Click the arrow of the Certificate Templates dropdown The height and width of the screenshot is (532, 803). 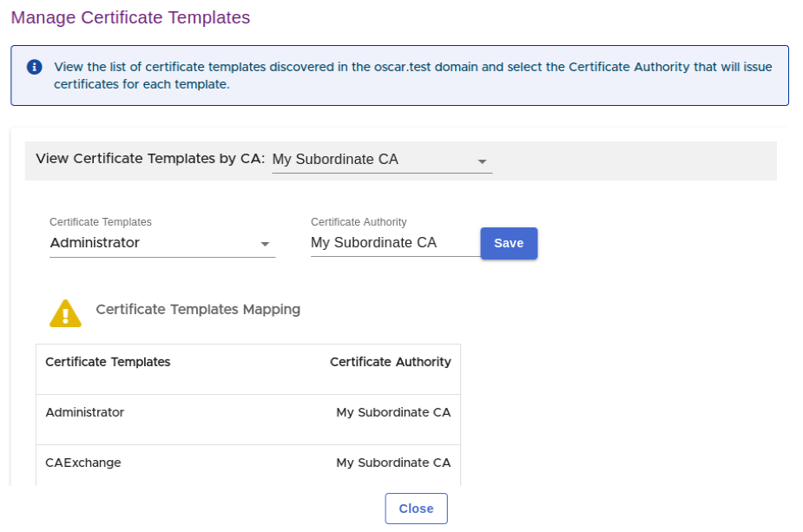[x=266, y=245]
